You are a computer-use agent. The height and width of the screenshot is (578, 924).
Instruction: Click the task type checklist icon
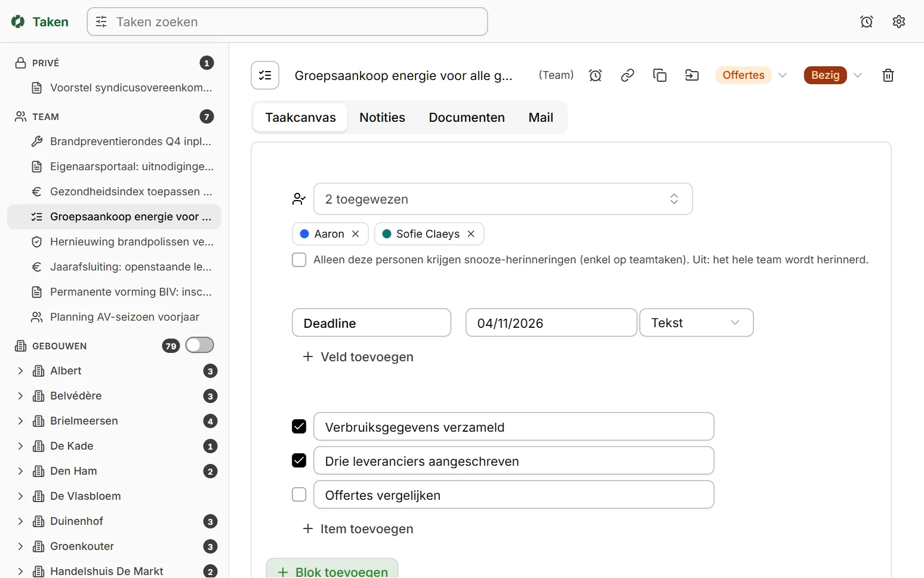coord(265,75)
